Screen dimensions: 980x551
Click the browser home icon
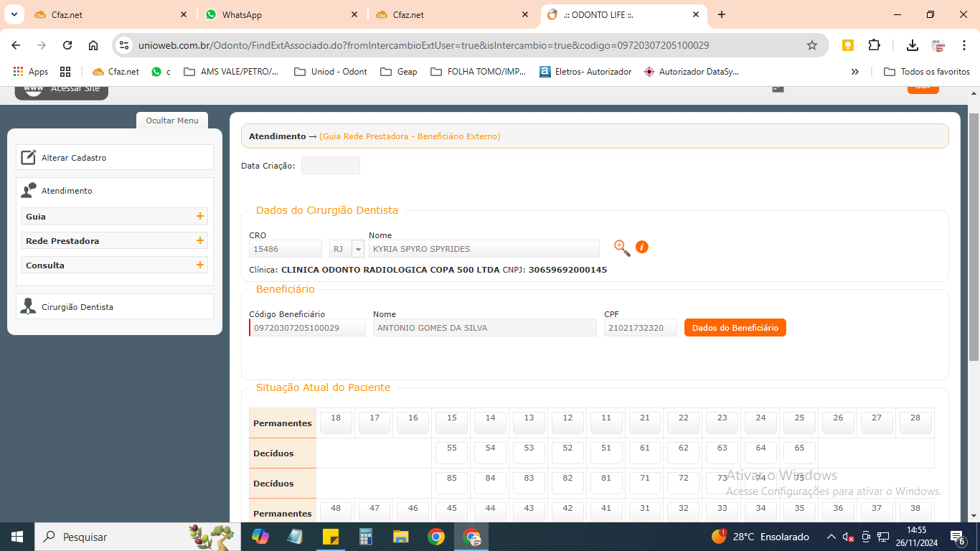(x=93, y=45)
